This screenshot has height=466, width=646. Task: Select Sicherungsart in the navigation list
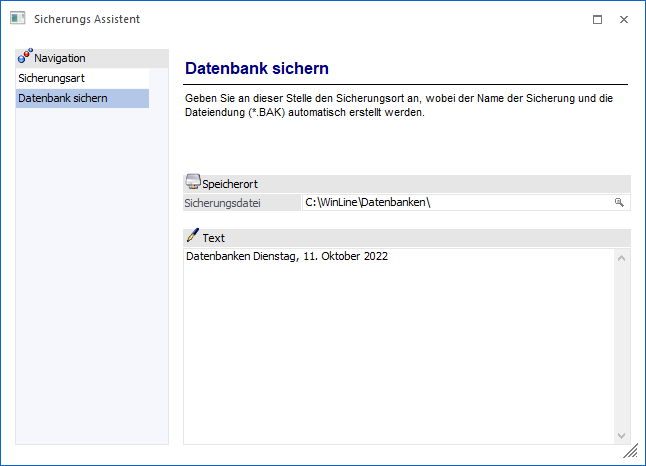coord(46,77)
